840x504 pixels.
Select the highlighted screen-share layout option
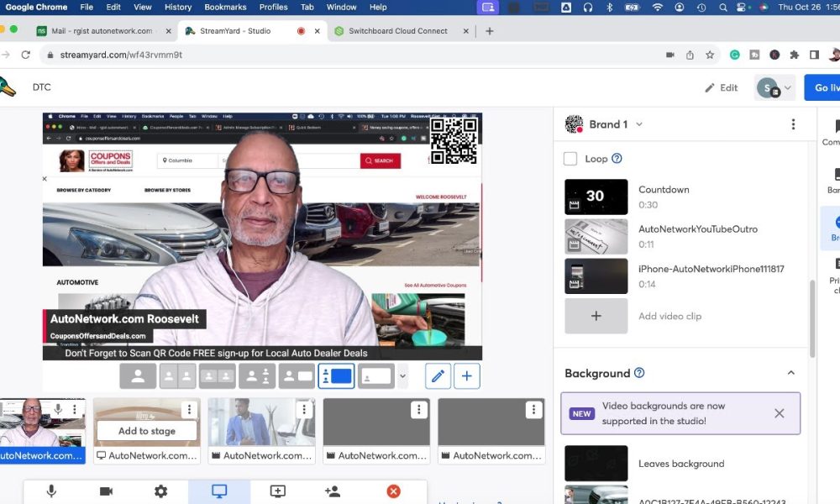coord(337,376)
